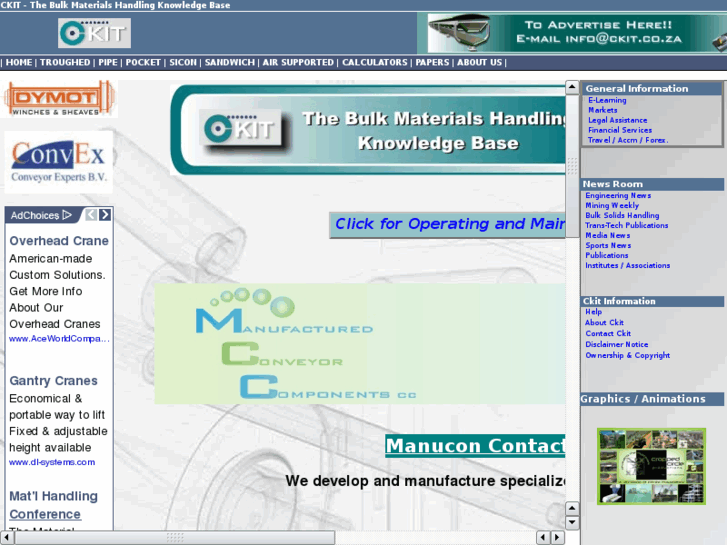The image size is (727, 545).
Task: Open the Trans-Tech Publications link
Action: click(x=626, y=225)
